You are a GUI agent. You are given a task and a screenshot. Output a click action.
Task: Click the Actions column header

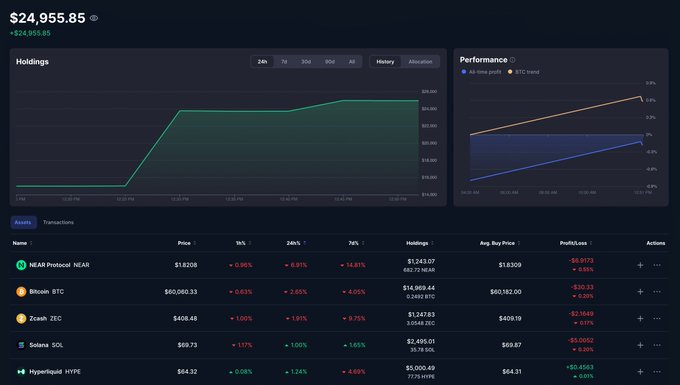coord(656,243)
